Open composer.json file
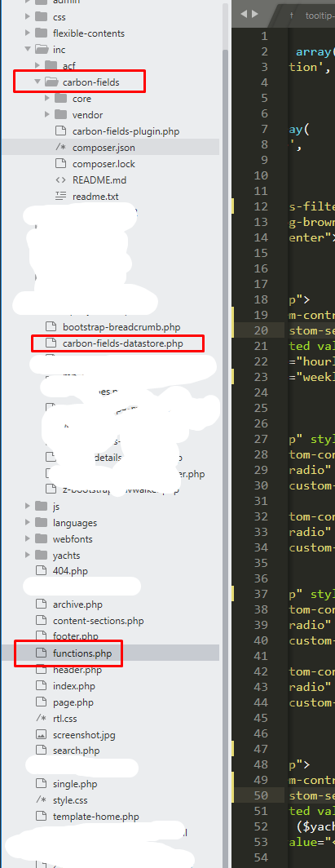 [x=104, y=147]
